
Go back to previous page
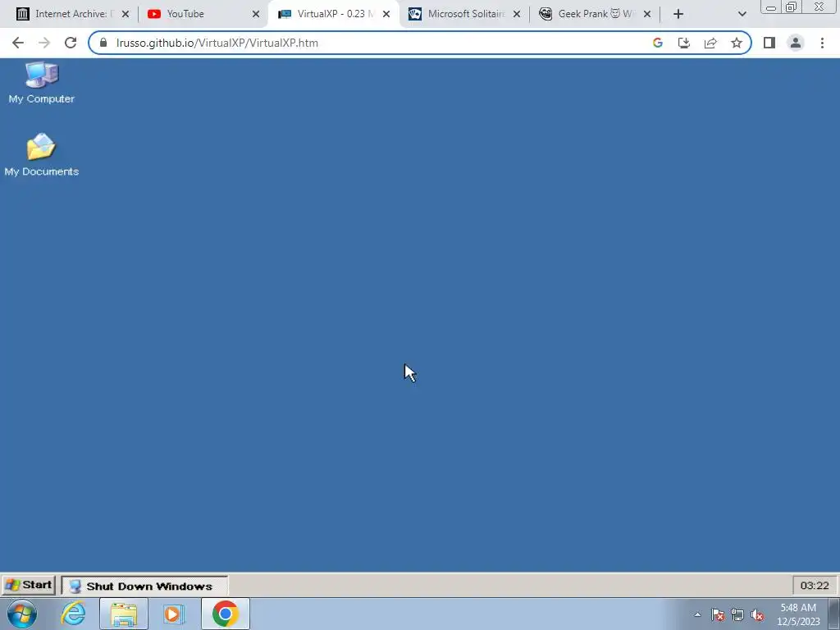click(x=18, y=43)
